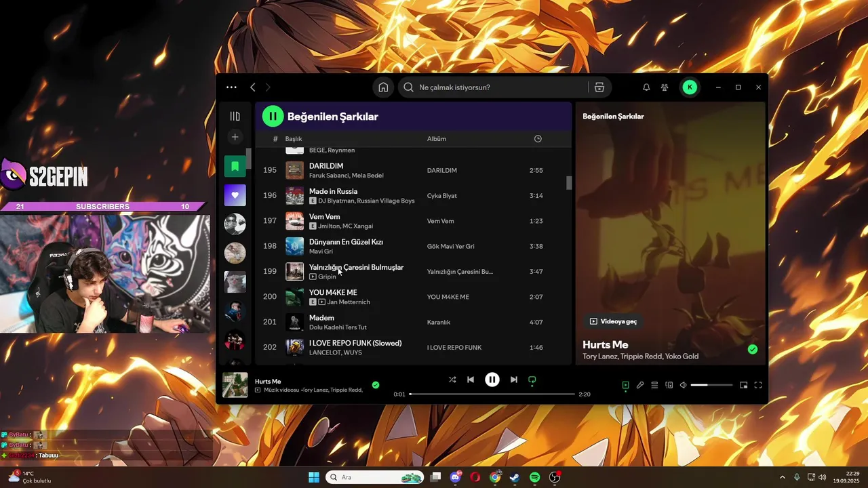The image size is (868, 488).
Task: Toggle liked checkmark in the Now Playing panel
Action: pyautogui.click(x=752, y=349)
